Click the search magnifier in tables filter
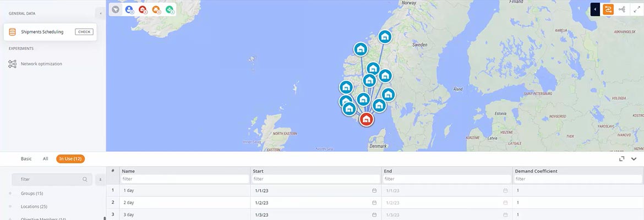 point(85,179)
